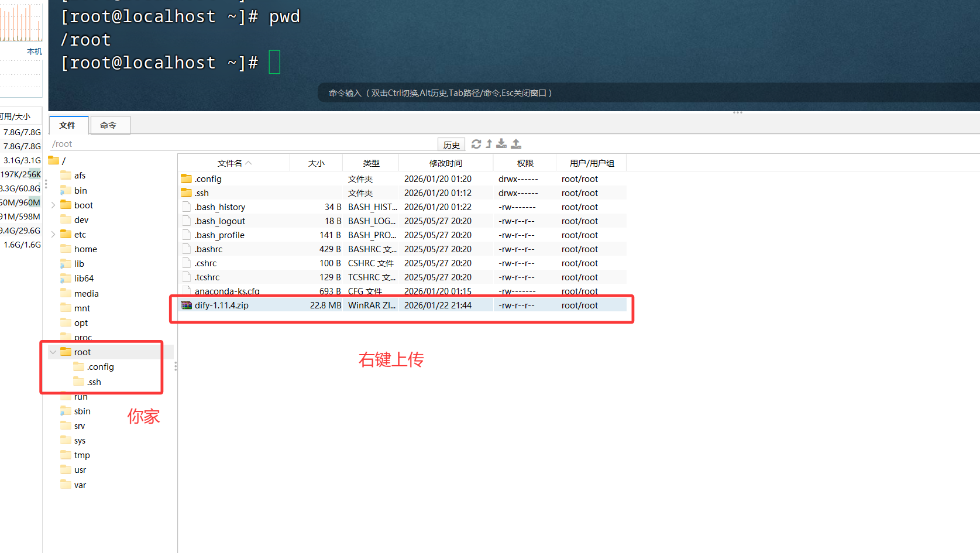Viewport: 980px width, 553px height.
Task: Click the terminal prompt cursor
Action: (x=274, y=62)
